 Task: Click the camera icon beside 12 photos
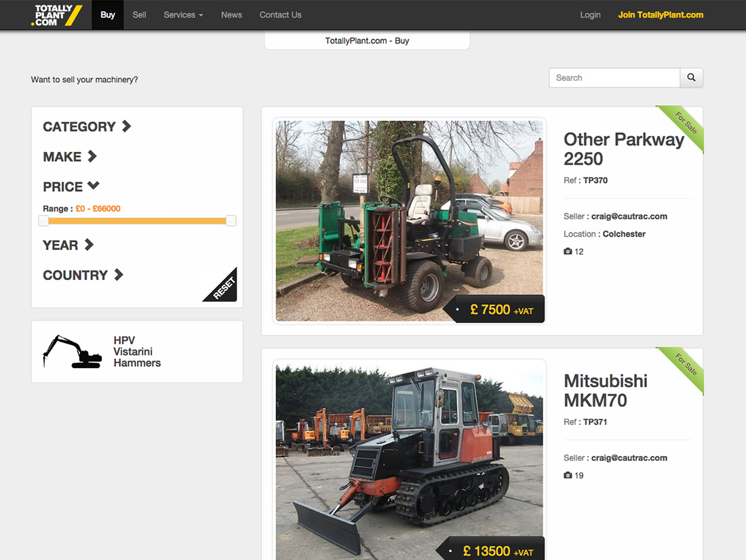pyautogui.click(x=568, y=252)
